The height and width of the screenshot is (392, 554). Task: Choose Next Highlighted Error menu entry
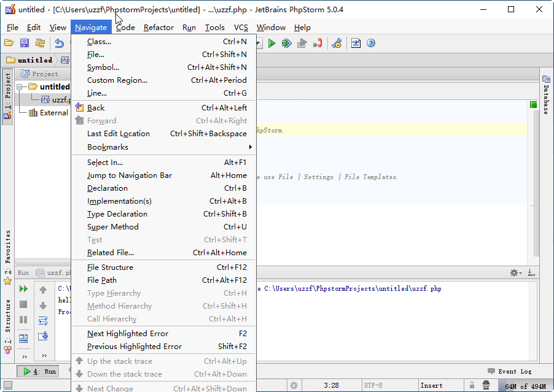(164, 334)
